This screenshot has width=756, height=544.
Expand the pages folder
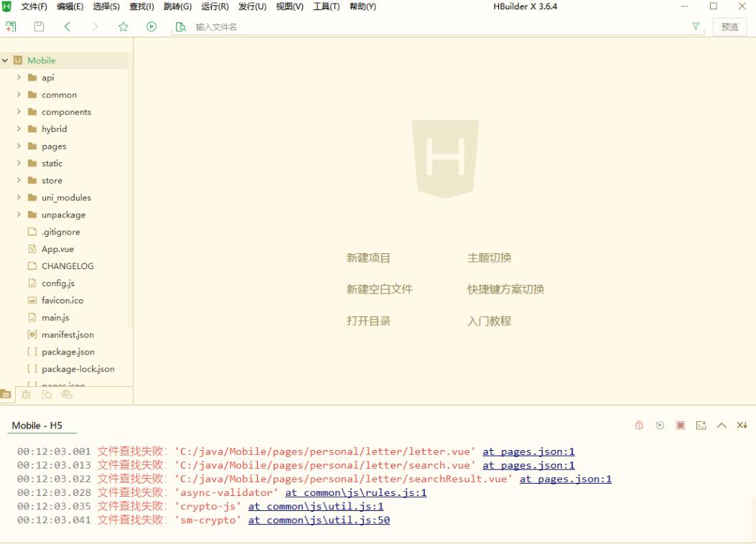[x=19, y=146]
